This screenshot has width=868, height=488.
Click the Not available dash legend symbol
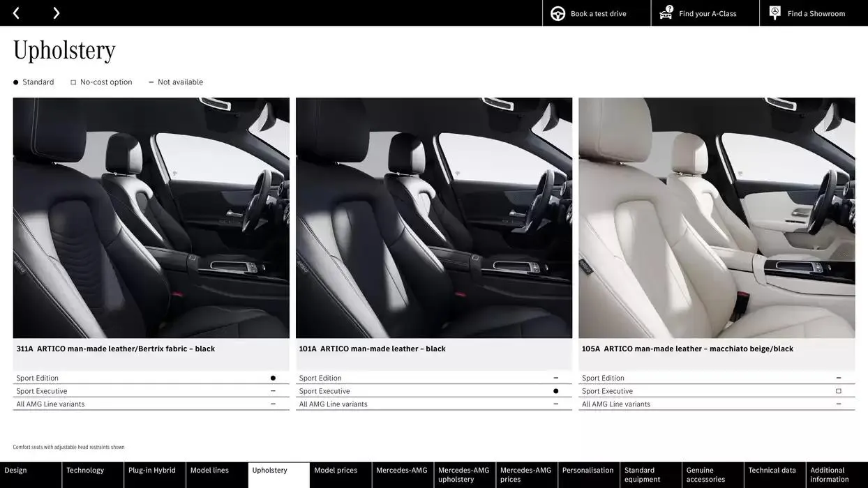[151, 82]
